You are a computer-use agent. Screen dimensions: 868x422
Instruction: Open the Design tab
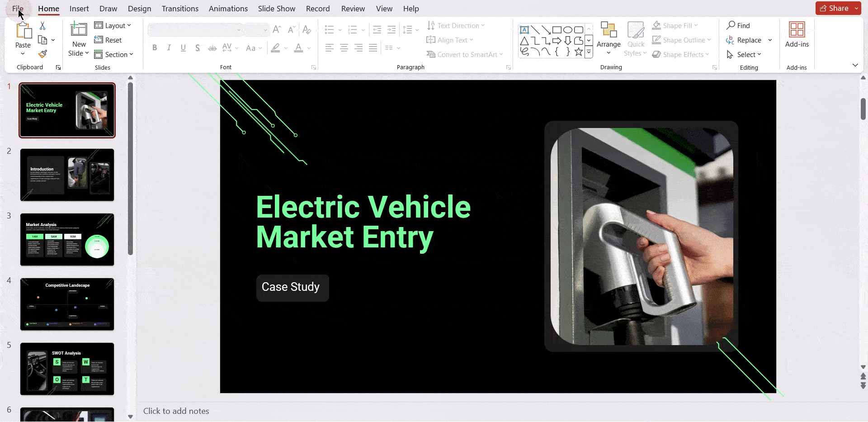coord(139,9)
